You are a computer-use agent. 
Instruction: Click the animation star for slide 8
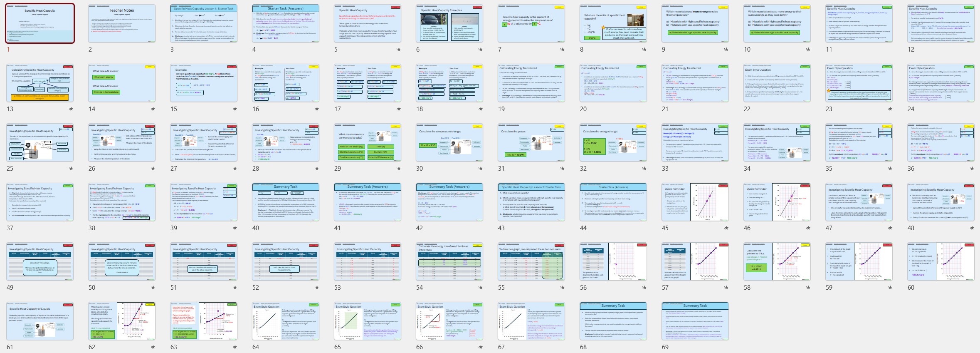click(644, 50)
